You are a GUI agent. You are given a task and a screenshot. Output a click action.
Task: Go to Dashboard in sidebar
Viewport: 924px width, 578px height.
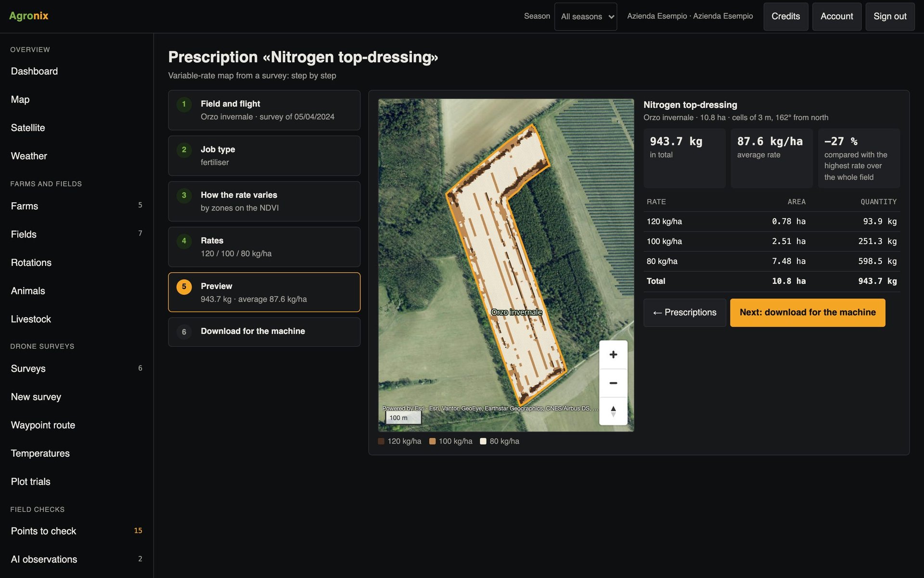tap(77, 71)
